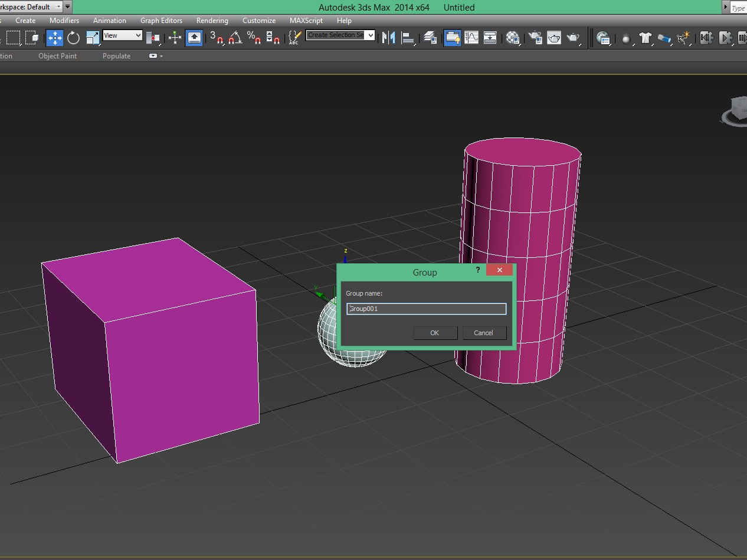747x560 pixels.
Task: Open the Workspace: Default dropdown
Action: (x=57, y=7)
